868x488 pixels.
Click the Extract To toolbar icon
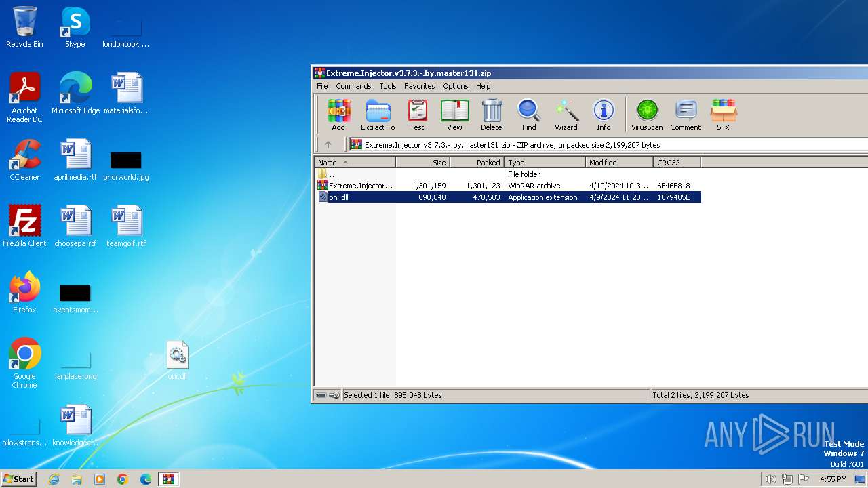(x=378, y=115)
